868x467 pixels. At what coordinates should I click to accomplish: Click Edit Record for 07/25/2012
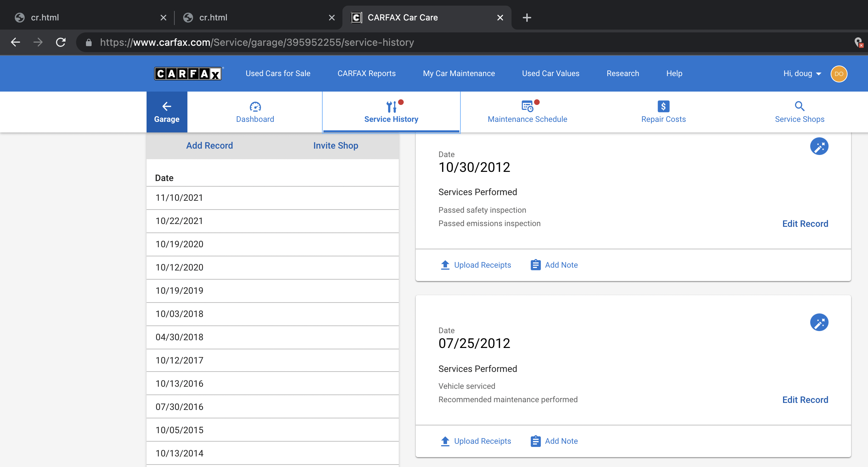point(805,400)
